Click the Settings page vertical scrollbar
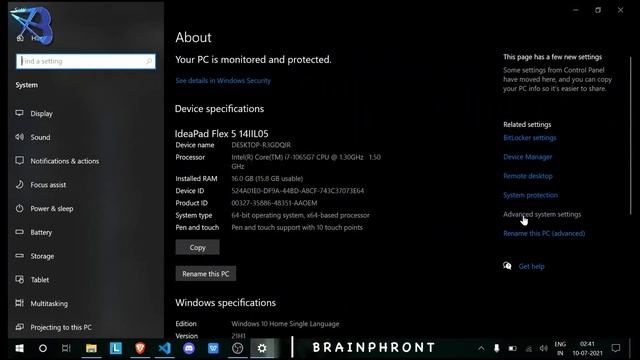Viewport: 640px width, 360px height. (631, 135)
